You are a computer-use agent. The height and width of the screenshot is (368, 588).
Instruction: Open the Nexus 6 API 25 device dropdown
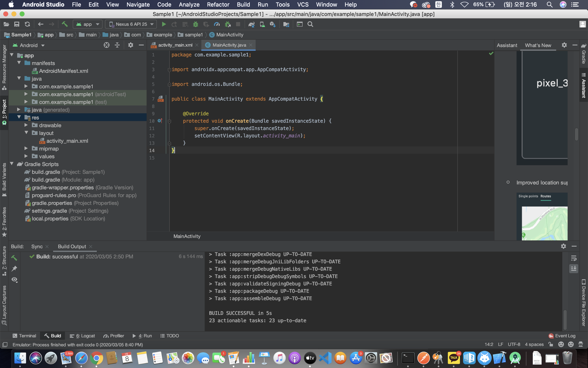(x=131, y=24)
